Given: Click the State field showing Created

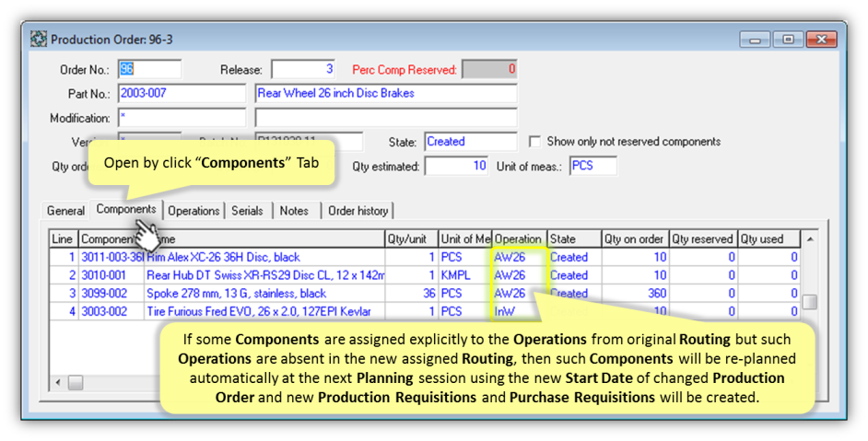Looking at the screenshot, I should tap(471, 142).
